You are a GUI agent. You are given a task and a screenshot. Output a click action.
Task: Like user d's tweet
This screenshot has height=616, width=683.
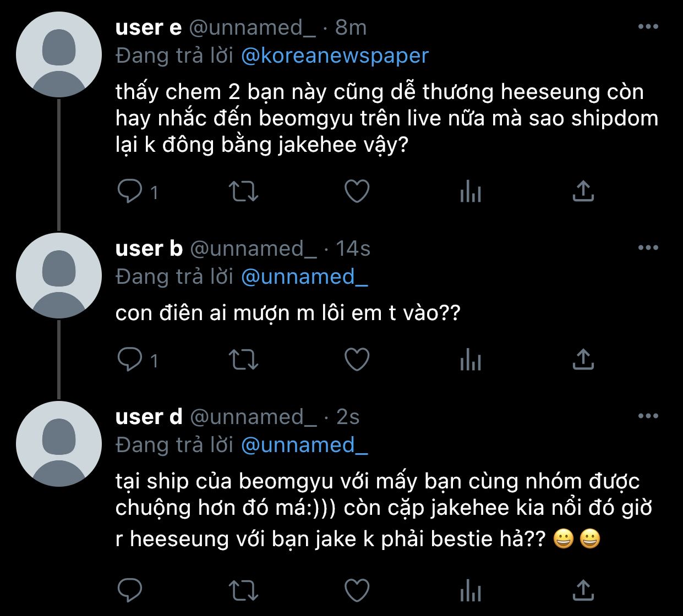[357, 591]
